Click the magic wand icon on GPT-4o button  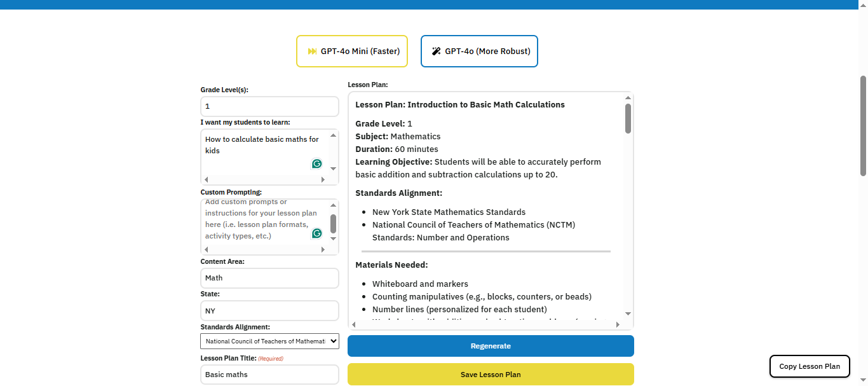tap(435, 51)
